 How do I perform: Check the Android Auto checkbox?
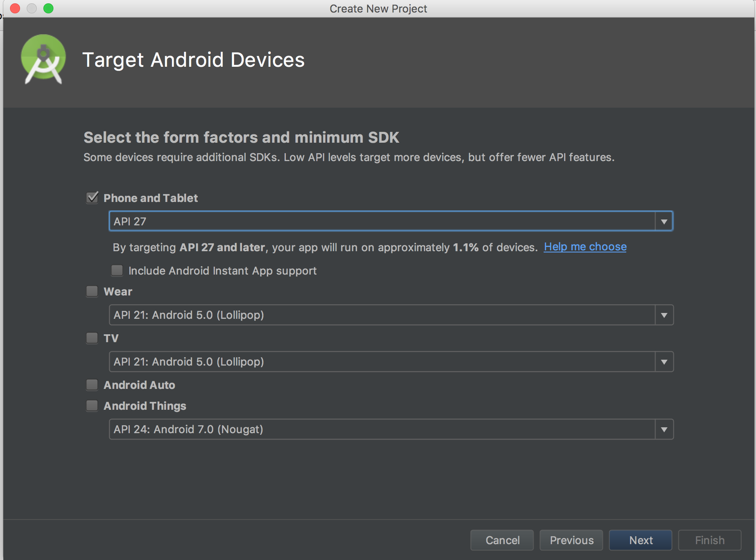pos(92,385)
